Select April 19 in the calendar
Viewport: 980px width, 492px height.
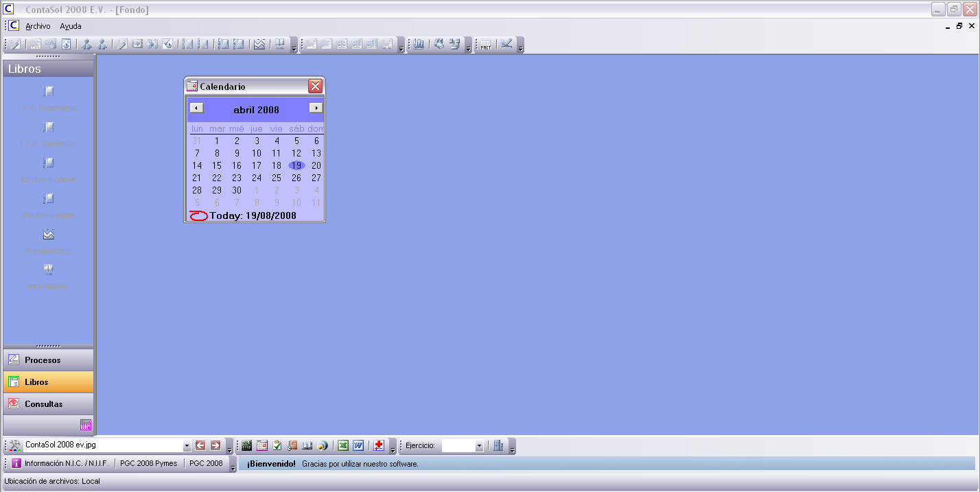pyautogui.click(x=296, y=165)
